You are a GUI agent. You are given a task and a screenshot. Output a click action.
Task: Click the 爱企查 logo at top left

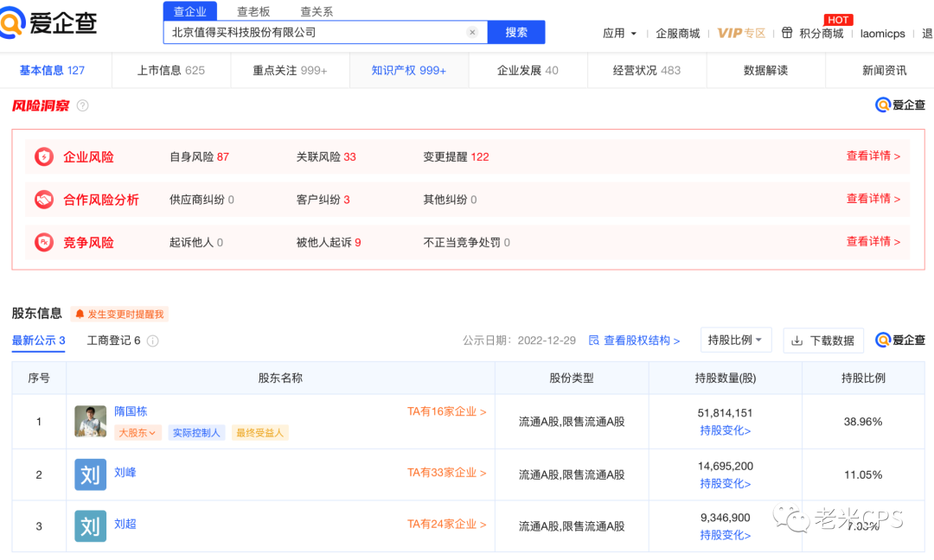[48, 22]
